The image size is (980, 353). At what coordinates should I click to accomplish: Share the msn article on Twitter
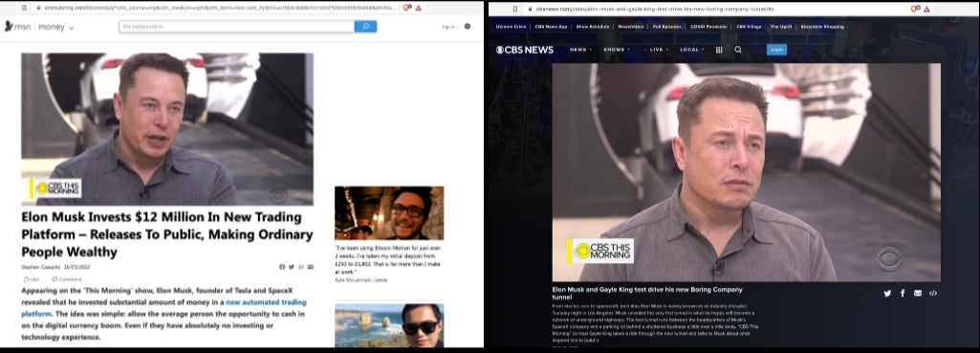[x=292, y=267]
